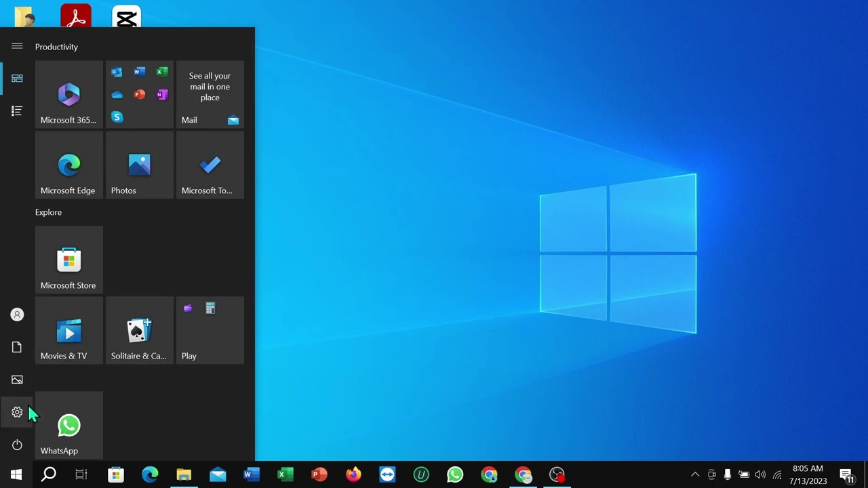868x488 pixels.
Task: Launch Firefox from the taskbar
Action: point(353,474)
